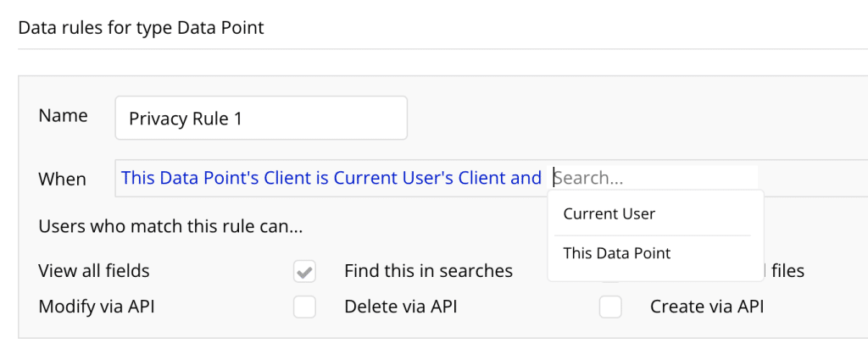This screenshot has height=354, width=868.
Task: Click the "Name" field label
Action: coord(63,116)
